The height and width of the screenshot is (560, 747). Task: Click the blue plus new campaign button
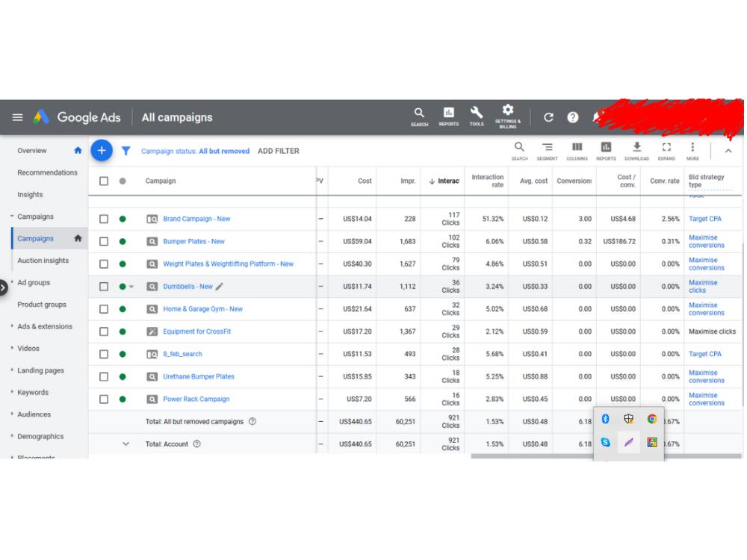(102, 151)
